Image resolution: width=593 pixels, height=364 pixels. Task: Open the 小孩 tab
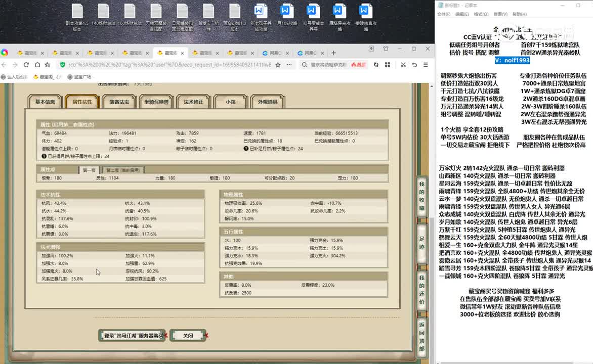pos(230,102)
